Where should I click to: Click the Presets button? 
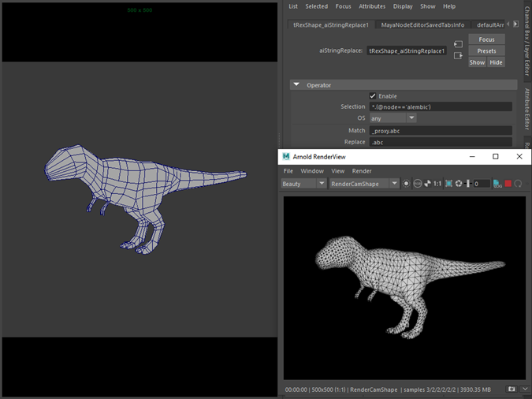(x=486, y=50)
